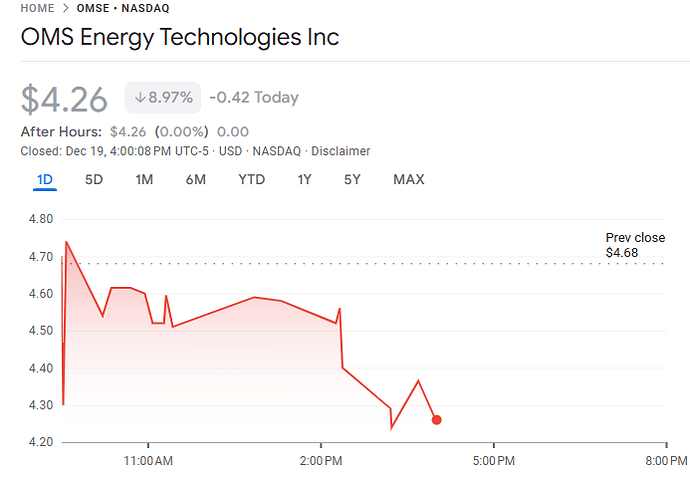Click the 2:00 PM axis label
The height and width of the screenshot is (486, 690).
[321, 461]
